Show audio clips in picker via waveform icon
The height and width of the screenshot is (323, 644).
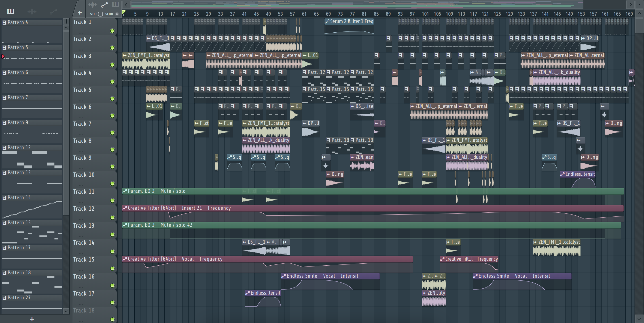point(32,11)
